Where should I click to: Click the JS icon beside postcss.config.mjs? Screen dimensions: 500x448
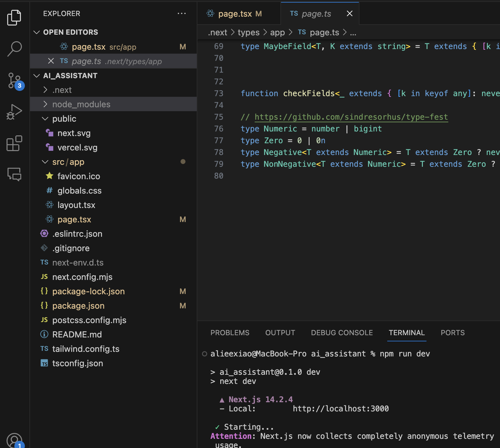[44, 320]
